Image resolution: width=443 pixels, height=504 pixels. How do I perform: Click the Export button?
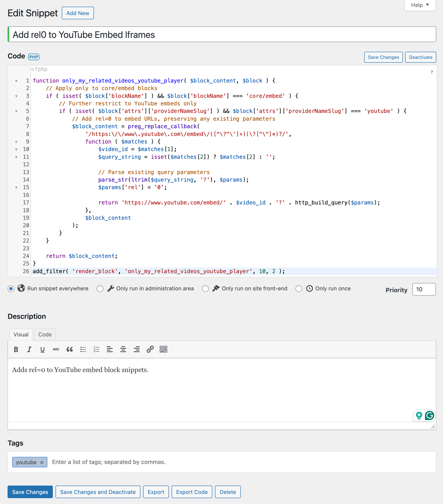pos(156,492)
